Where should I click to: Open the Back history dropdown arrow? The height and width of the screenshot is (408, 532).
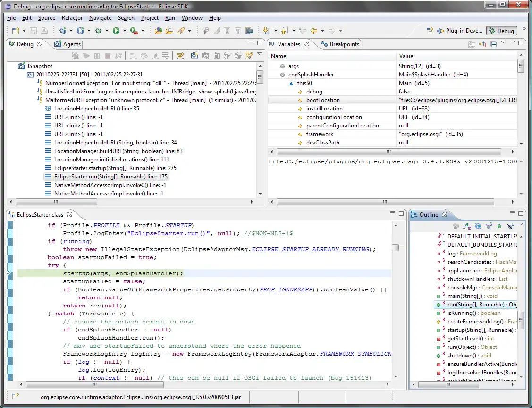[322, 31]
